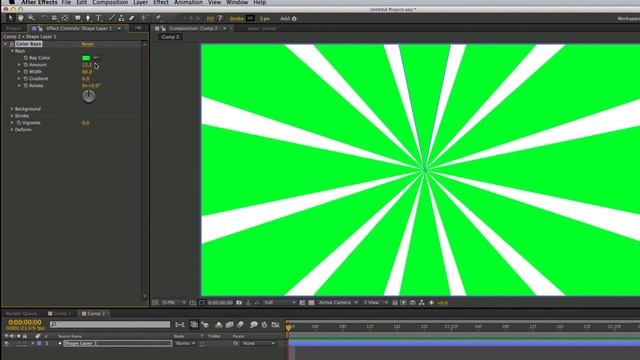The image size is (640, 360).
Task: Toggle the Vignette stopwatch
Action: pos(19,123)
